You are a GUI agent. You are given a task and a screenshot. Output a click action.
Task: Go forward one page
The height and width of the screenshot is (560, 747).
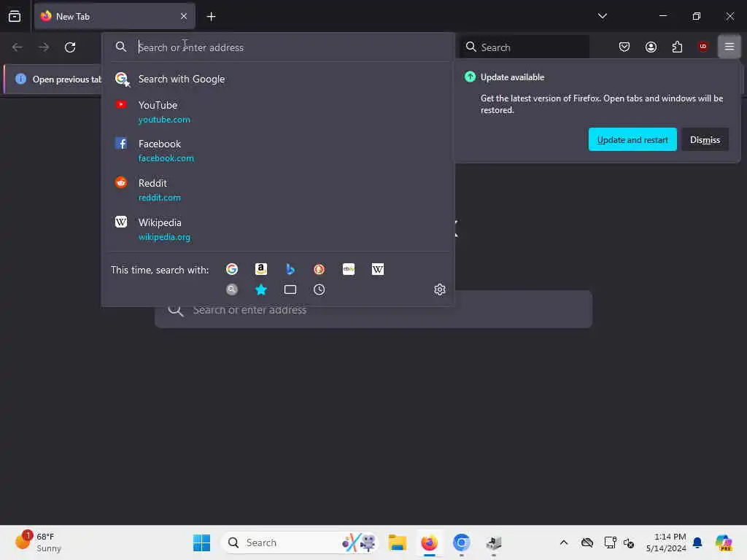(43, 47)
